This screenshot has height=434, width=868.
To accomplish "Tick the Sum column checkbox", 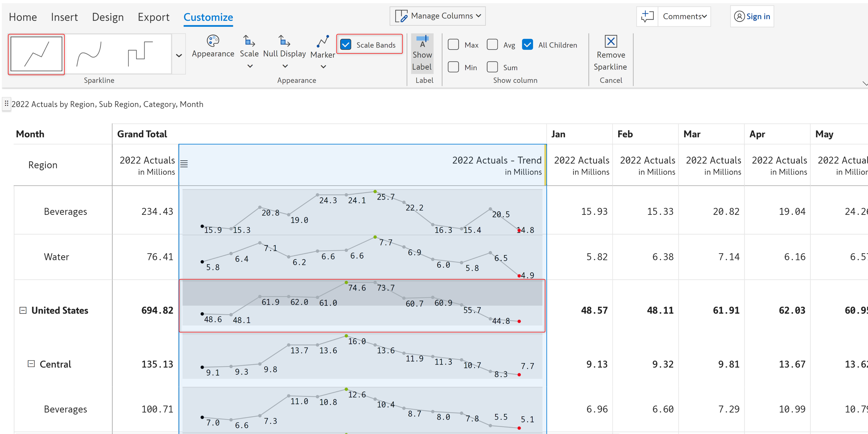I will click(492, 67).
